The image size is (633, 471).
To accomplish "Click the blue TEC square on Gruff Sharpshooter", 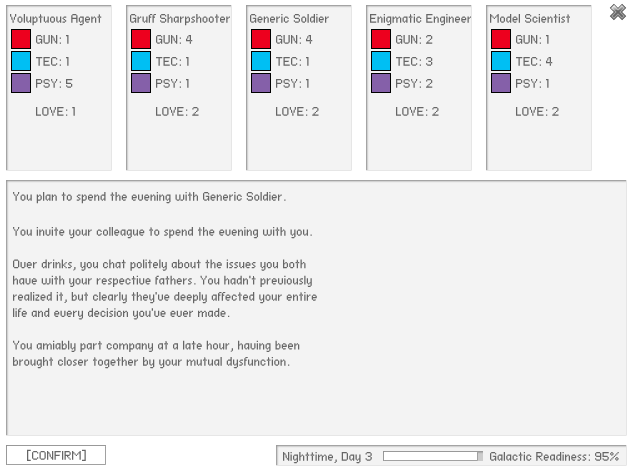I will [x=140, y=61].
